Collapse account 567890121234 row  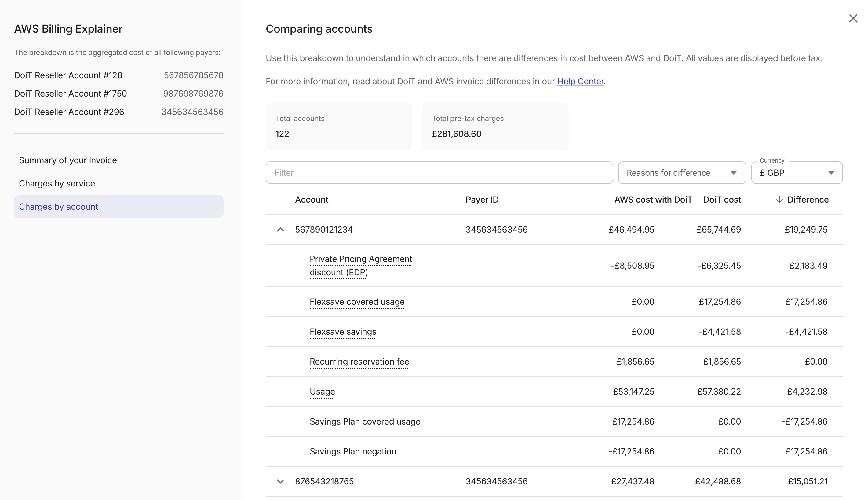(x=280, y=230)
